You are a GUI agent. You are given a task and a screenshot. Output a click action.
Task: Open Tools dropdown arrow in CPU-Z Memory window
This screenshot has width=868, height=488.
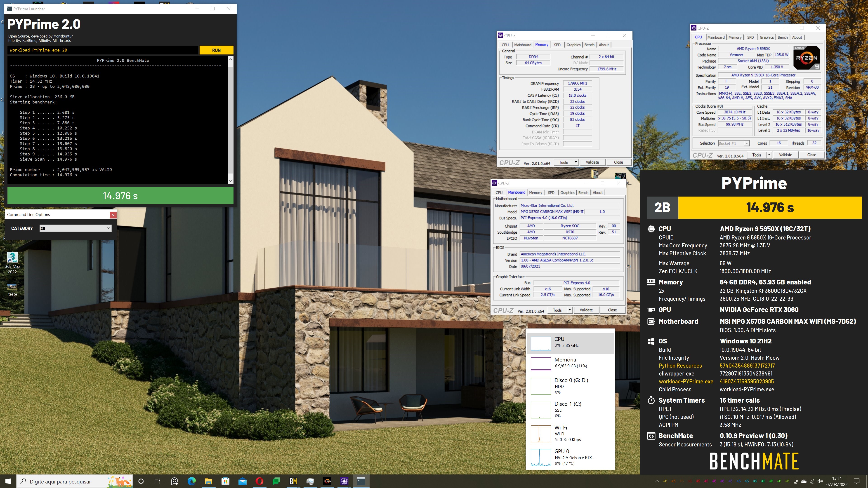pyautogui.click(x=576, y=162)
